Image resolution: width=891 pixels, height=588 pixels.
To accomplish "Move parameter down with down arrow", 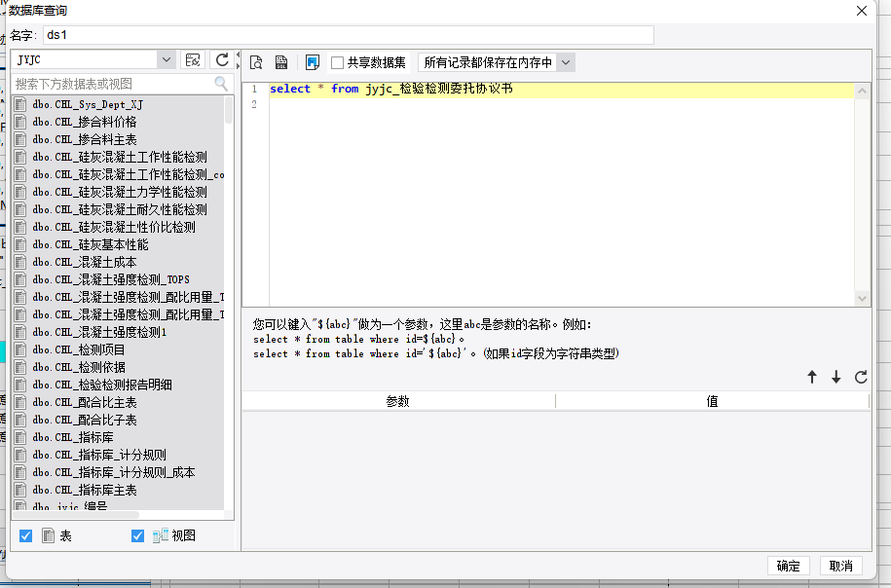I will pos(835,377).
